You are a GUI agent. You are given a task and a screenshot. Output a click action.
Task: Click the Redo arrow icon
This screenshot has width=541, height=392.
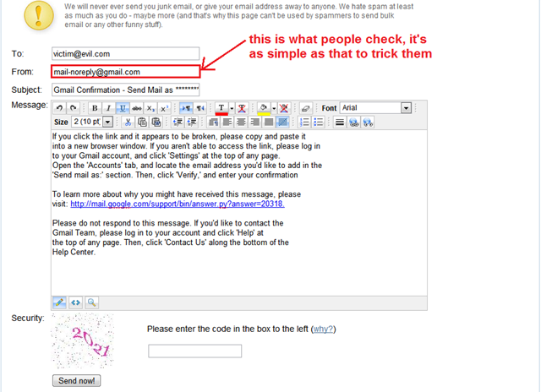tap(74, 108)
